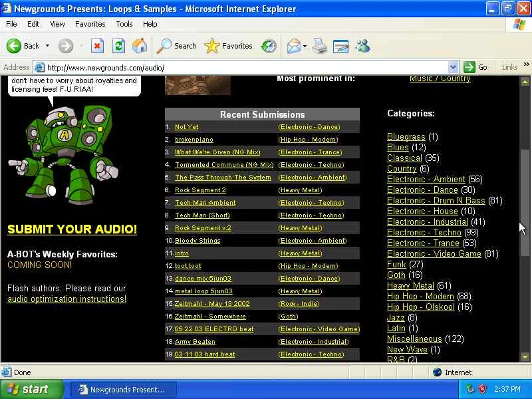Click Newgrounds Present taskbar button
Viewport: 532px width, 399px height.
pos(124,390)
